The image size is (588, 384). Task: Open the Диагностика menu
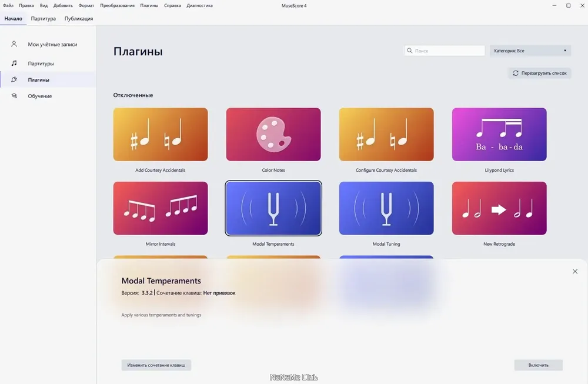tap(199, 6)
